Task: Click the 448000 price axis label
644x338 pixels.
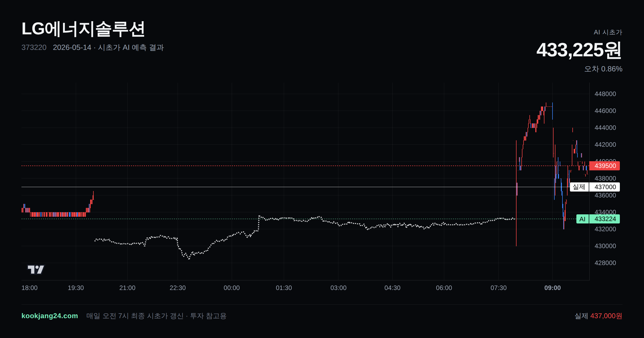Action: pyautogui.click(x=605, y=94)
